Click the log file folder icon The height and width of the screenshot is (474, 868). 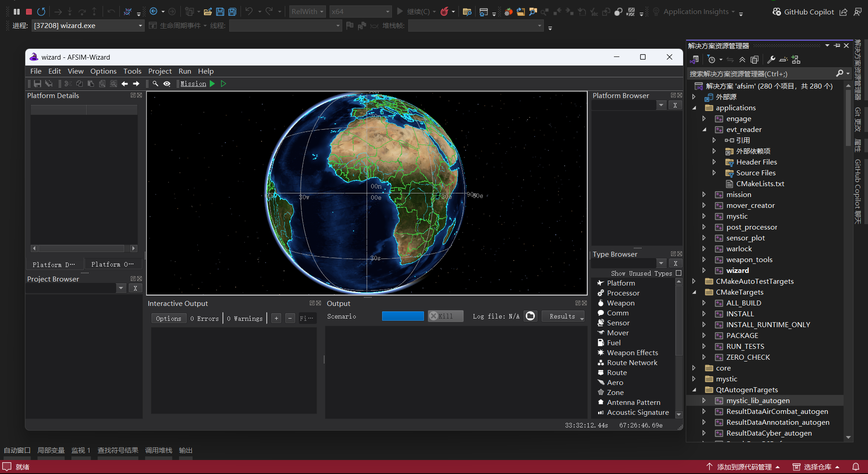point(530,316)
